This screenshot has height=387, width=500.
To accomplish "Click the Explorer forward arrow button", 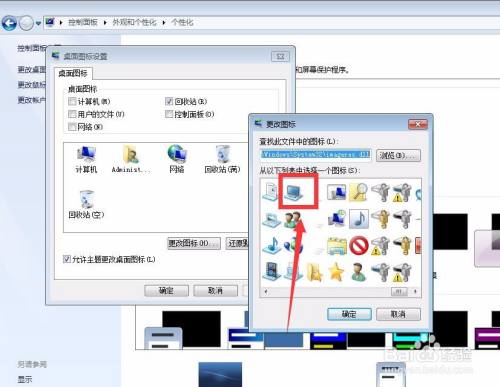I will click(26, 23).
